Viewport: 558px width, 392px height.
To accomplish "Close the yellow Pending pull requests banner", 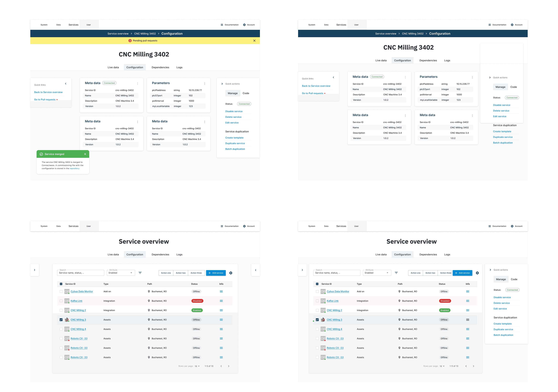I will (x=254, y=40).
